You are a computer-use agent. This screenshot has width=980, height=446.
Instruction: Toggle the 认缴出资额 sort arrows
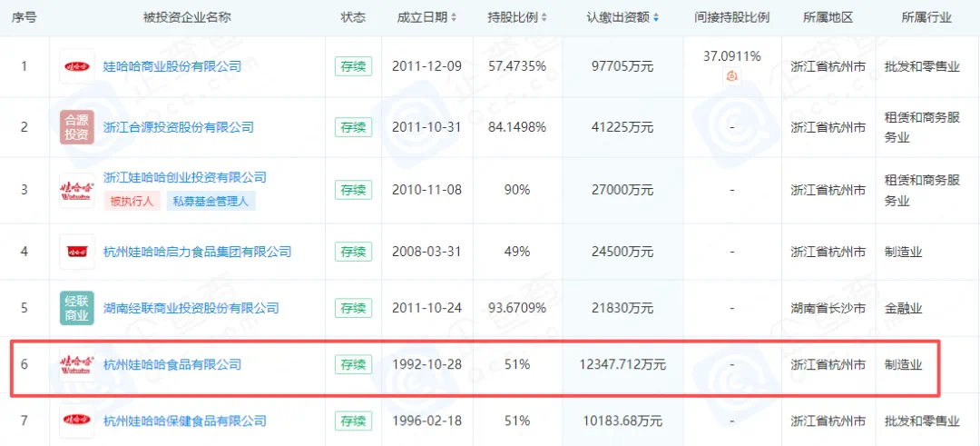pyautogui.click(x=656, y=18)
